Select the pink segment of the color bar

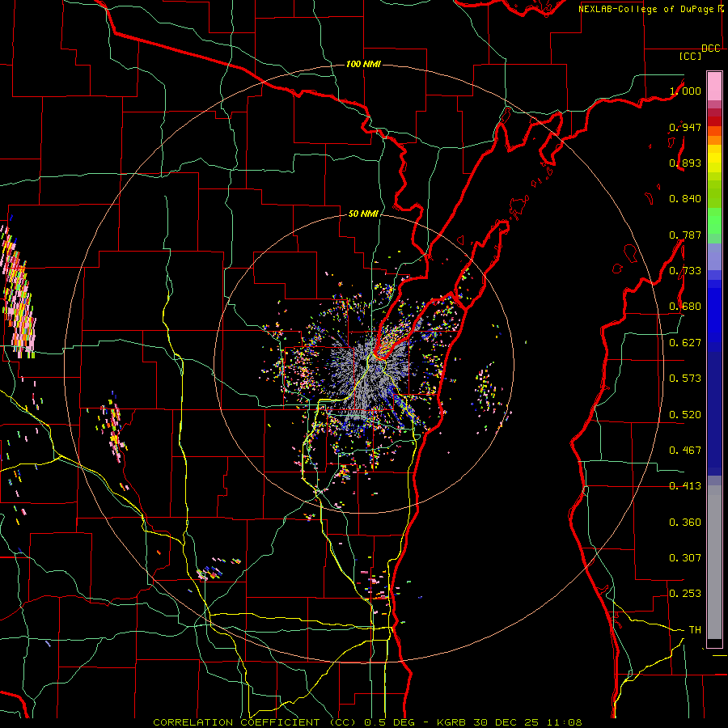(714, 86)
